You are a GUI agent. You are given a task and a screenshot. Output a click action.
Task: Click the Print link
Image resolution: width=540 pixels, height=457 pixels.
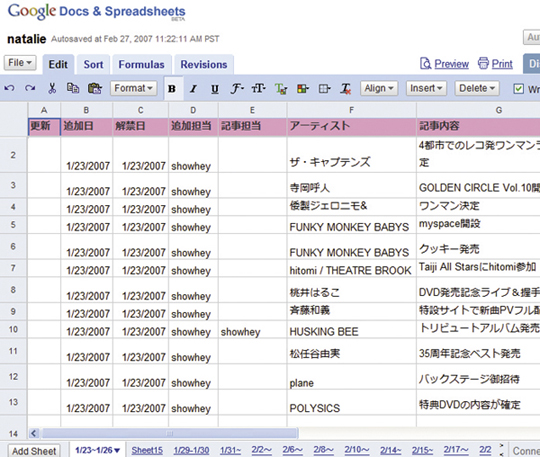[502, 64]
